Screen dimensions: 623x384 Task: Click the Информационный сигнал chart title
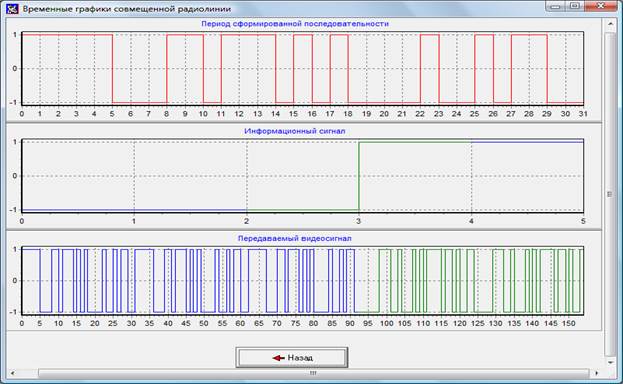[295, 131]
